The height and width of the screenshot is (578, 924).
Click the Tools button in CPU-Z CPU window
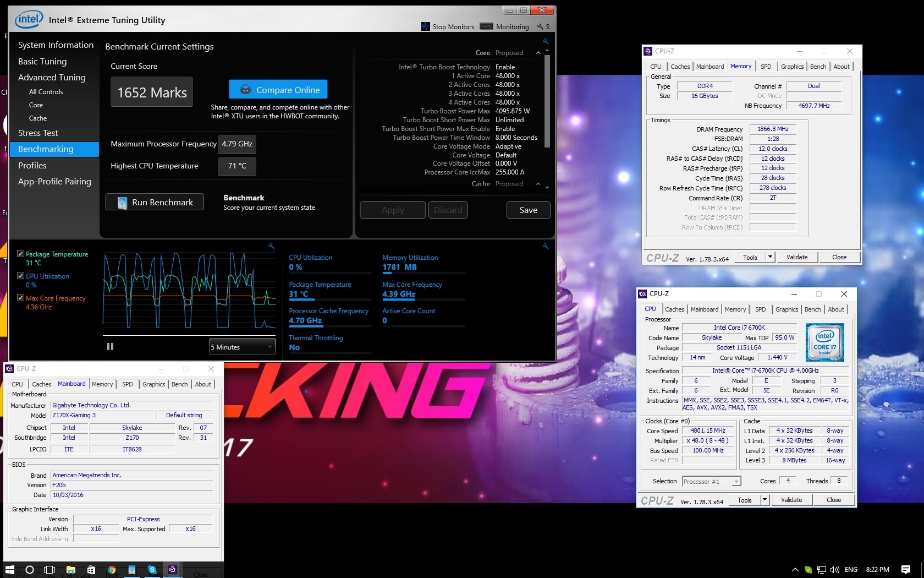(x=745, y=500)
